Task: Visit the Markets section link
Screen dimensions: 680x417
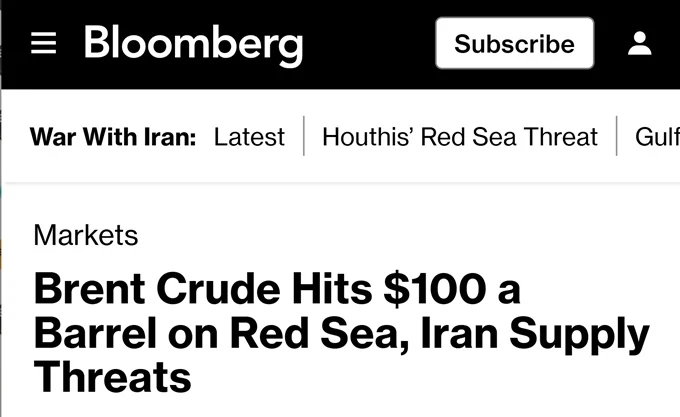Action: click(86, 235)
